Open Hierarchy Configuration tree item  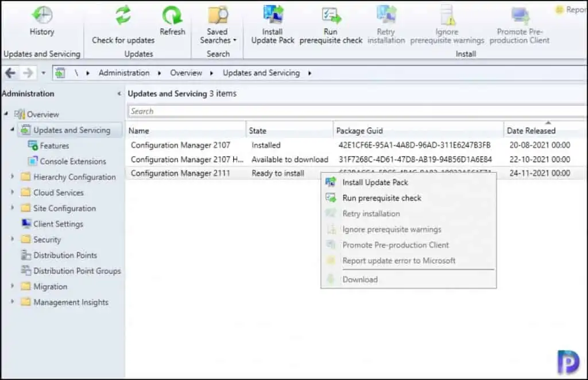click(75, 177)
